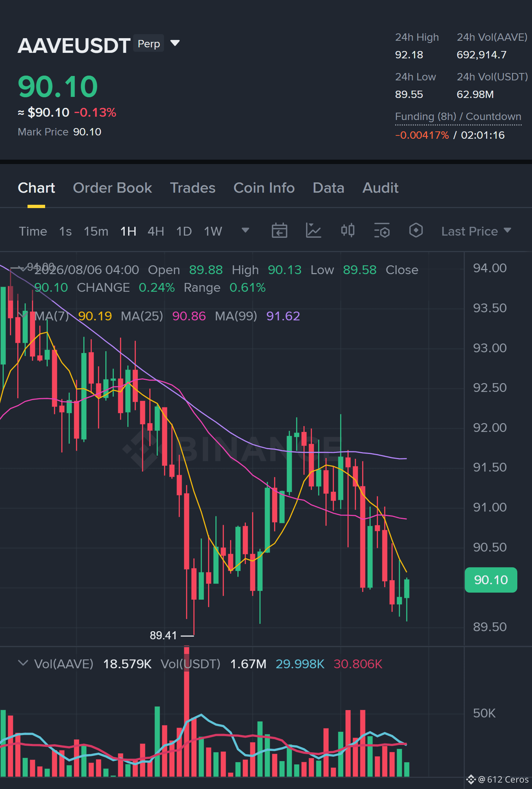The image size is (532, 789).
Task: Open the Last Price dropdown
Action: pyautogui.click(x=476, y=231)
